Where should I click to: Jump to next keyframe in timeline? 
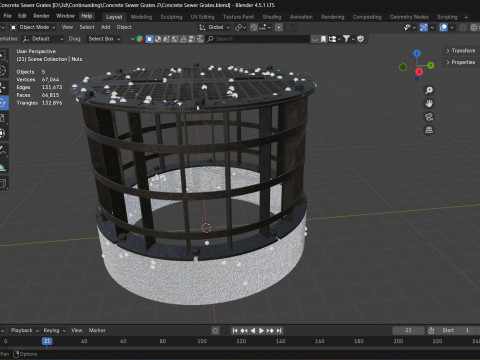pyautogui.click(x=270, y=331)
